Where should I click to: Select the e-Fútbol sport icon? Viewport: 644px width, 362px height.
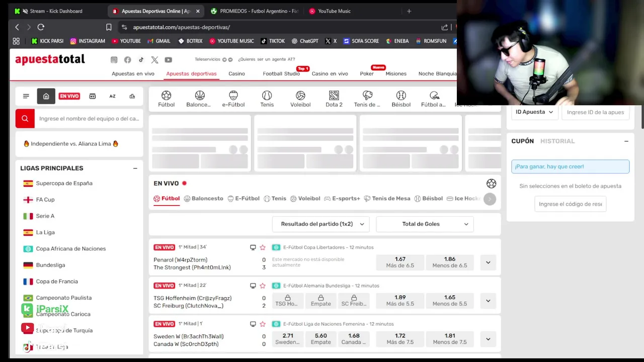point(233,99)
